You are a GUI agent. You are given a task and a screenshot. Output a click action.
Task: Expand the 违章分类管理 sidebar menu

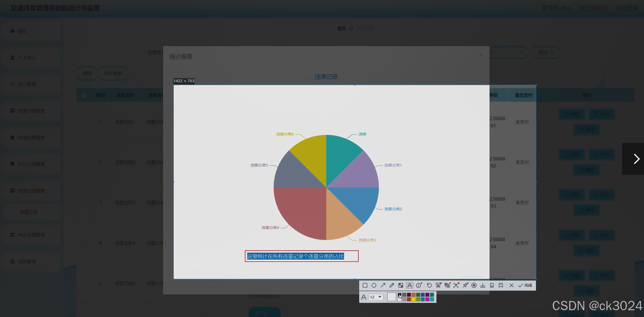(31, 111)
